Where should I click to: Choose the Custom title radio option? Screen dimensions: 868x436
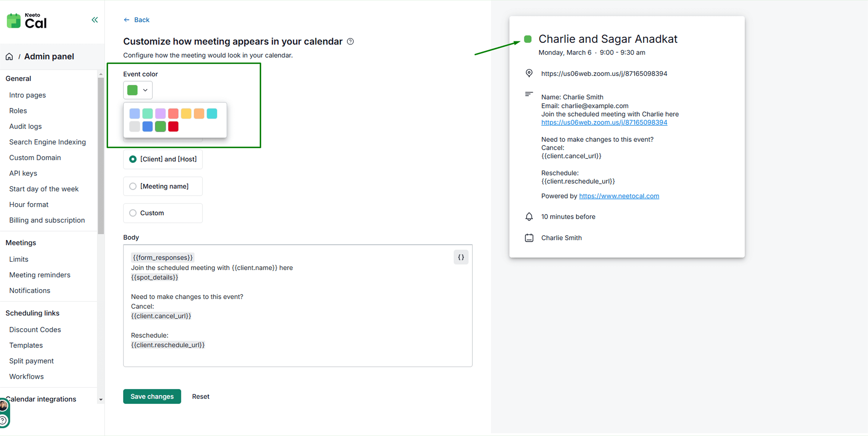(133, 213)
